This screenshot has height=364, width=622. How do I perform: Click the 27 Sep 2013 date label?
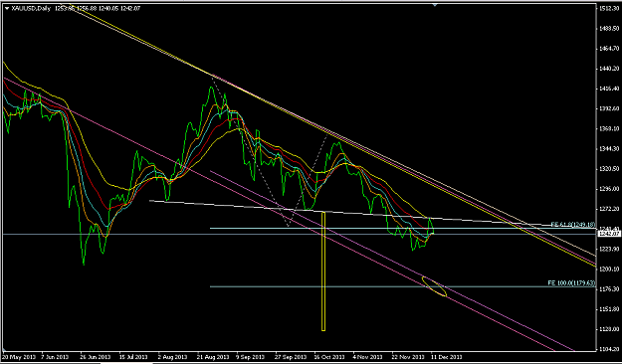pos(291,356)
